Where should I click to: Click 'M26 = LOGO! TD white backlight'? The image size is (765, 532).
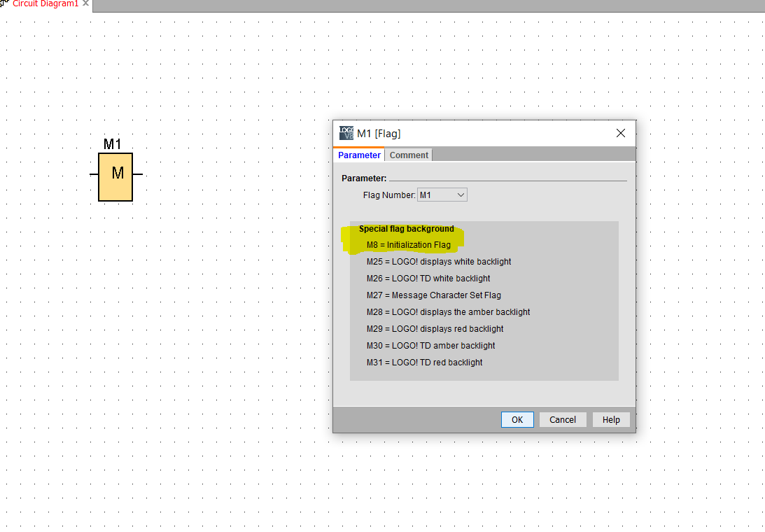coord(428,278)
